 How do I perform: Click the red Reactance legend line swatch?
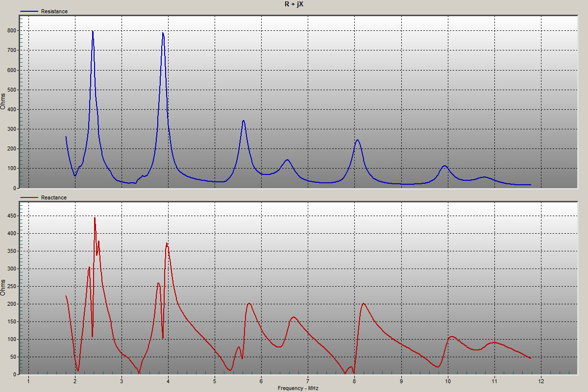coord(29,198)
